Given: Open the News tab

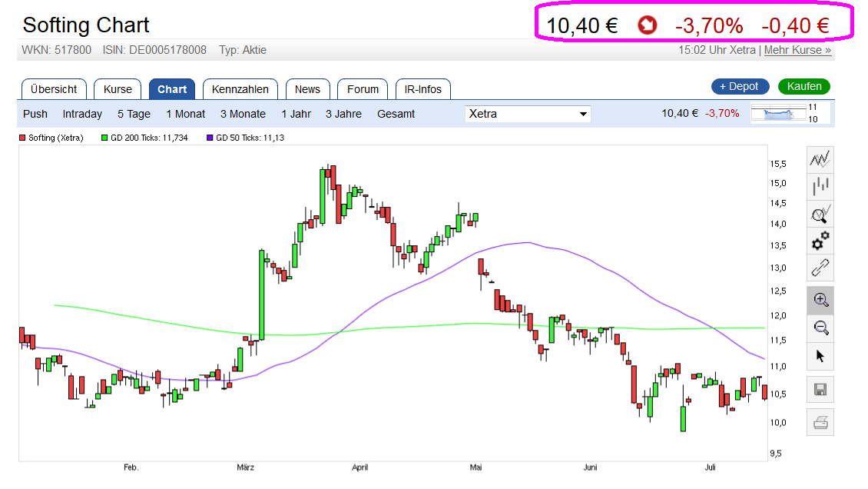Looking at the screenshot, I should point(307,89).
